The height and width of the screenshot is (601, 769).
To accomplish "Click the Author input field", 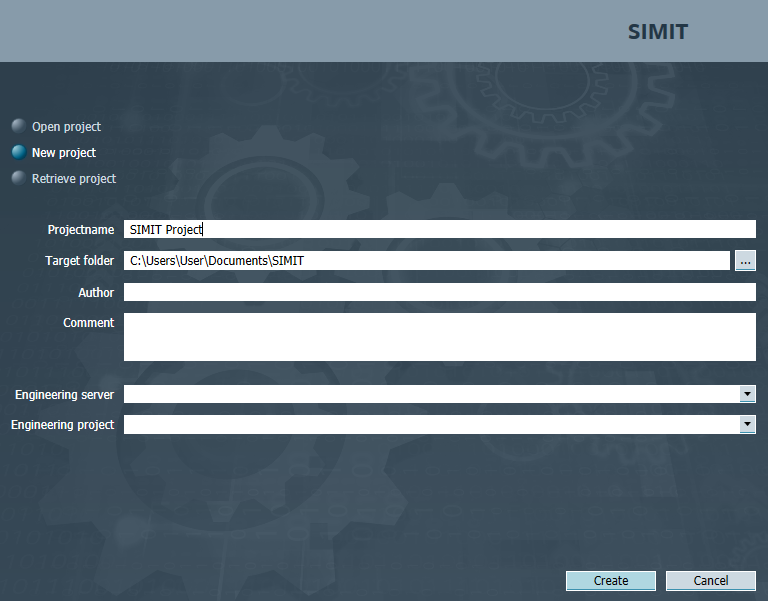I will 439,292.
